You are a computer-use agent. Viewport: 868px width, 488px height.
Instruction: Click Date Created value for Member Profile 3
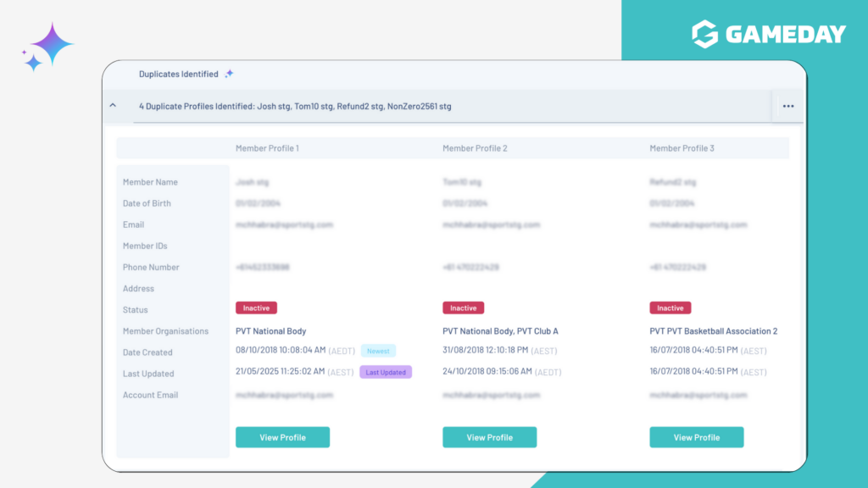click(693, 350)
